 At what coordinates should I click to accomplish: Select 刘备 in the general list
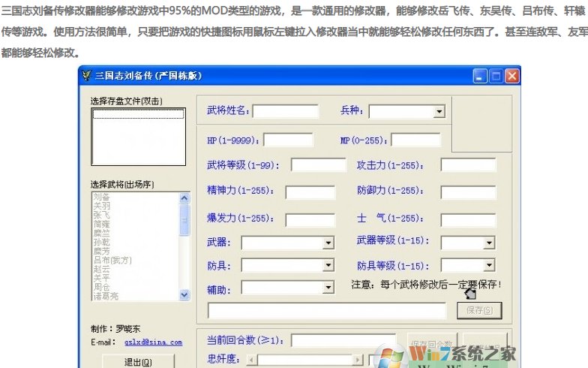point(101,197)
